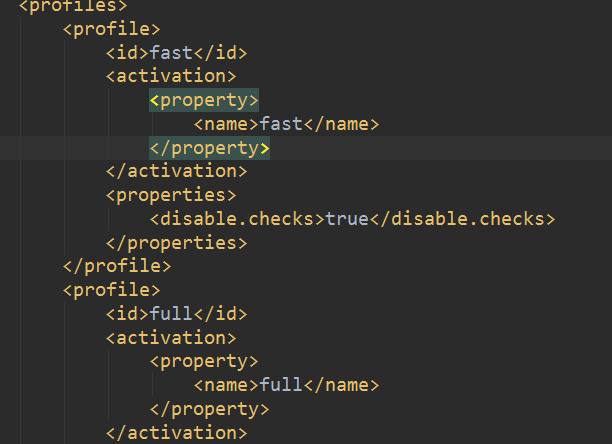Viewport: 612px width, 444px height.
Task: Click the <profile> tag above <id>fast</id>
Action: (x=111, y=29)
